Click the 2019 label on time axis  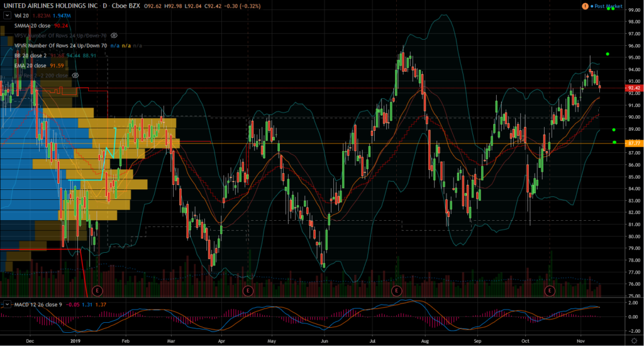coord(75,341)
